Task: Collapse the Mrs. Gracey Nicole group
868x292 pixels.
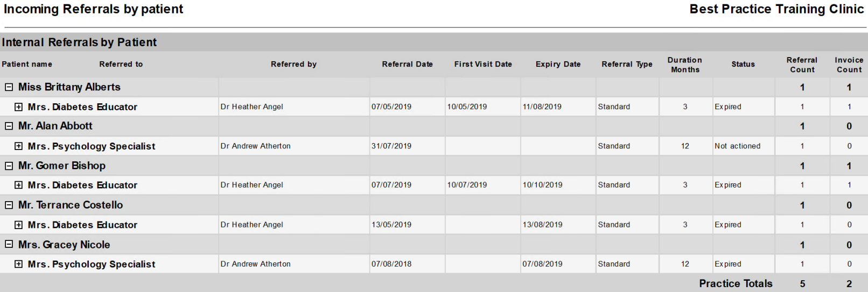Action: click(9, 244)
